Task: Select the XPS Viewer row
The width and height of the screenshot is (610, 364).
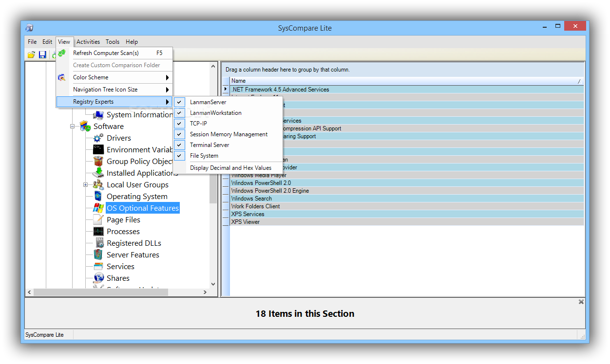Action: tap(406, 222)
